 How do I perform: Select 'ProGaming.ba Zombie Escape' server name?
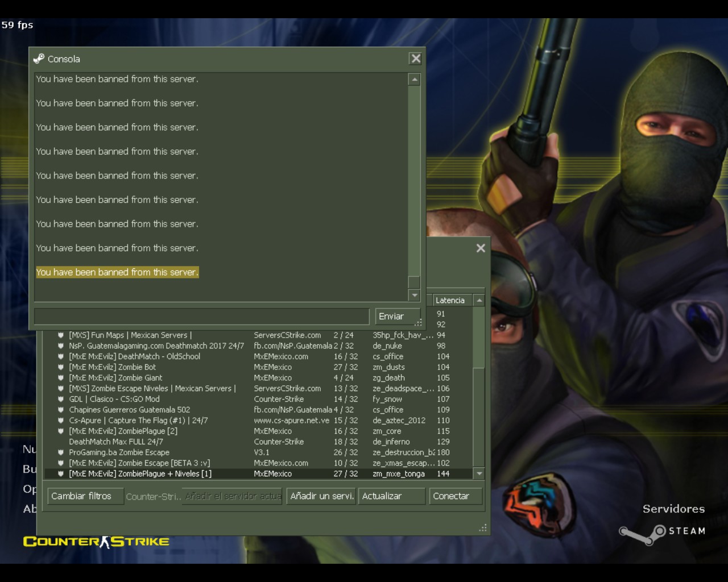tap(119, 452)
